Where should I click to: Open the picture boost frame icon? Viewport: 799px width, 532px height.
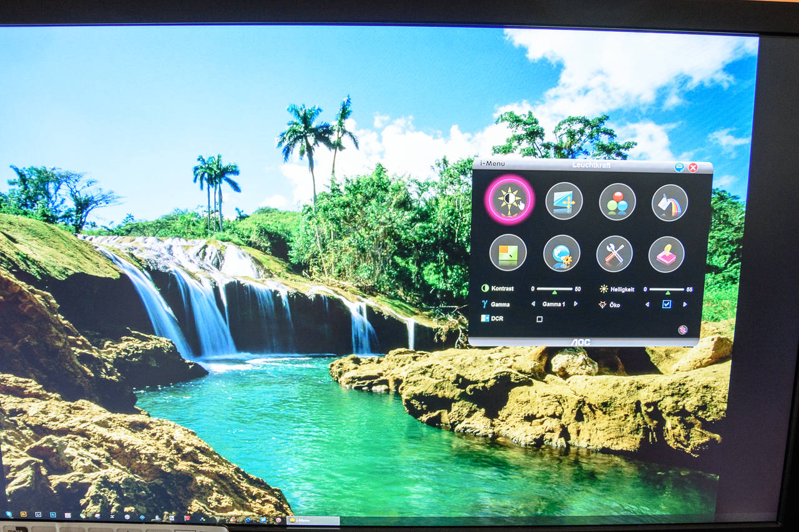(x=508, y=252)
